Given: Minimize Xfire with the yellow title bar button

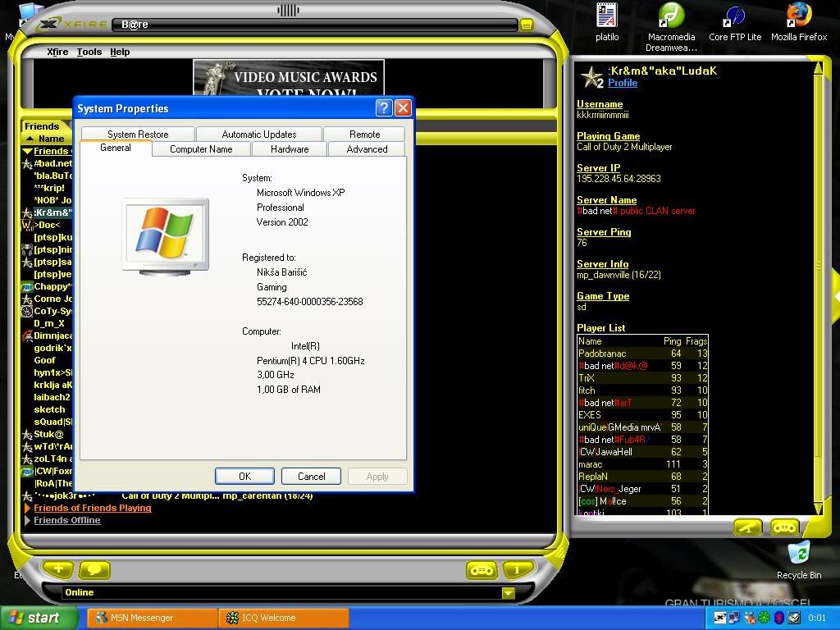Looking at the screenshot, I should pyautogui.click(x=526, y=25).
